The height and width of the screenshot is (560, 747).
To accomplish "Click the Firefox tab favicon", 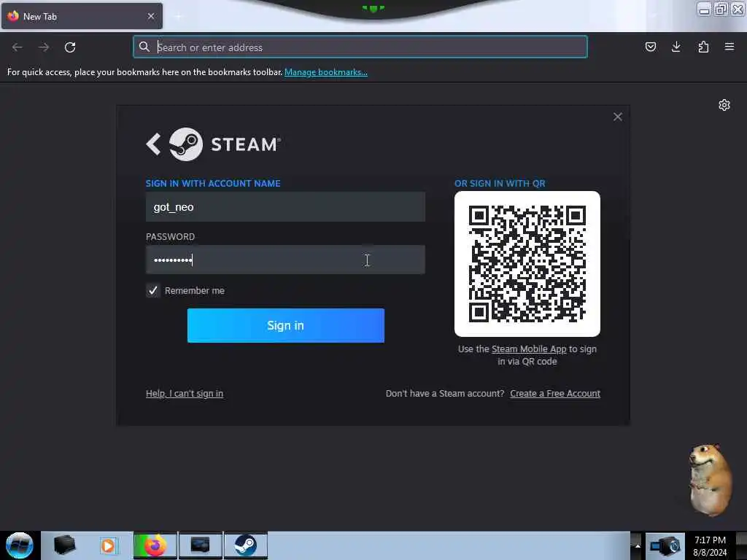I will [13, 16].
